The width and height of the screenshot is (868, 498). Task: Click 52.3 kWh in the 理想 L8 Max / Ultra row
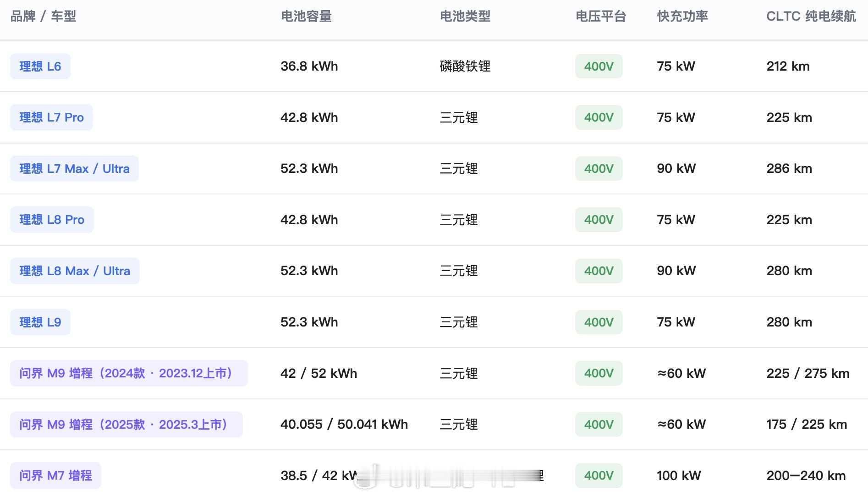(x=309, y=271)
